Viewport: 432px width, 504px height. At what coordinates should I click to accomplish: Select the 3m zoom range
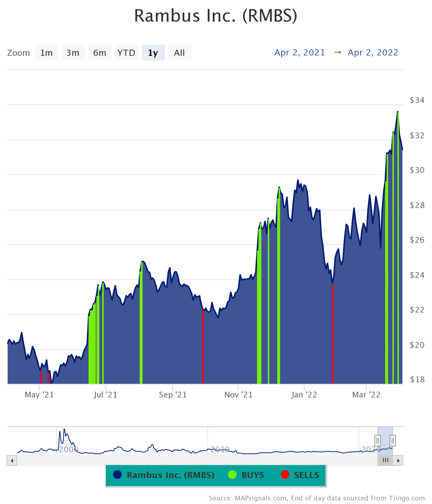pyautogui.click(x=73, y=53)
